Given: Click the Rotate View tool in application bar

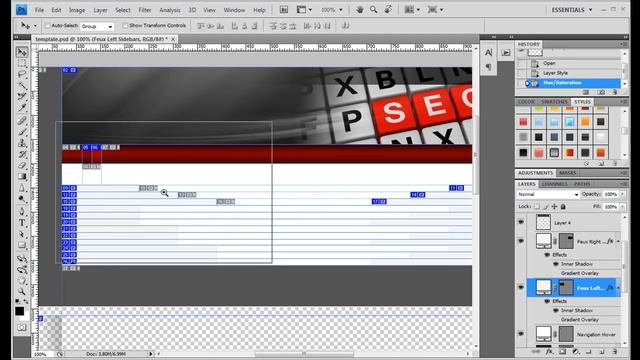Looking at the screenshot, I should 388,9.
